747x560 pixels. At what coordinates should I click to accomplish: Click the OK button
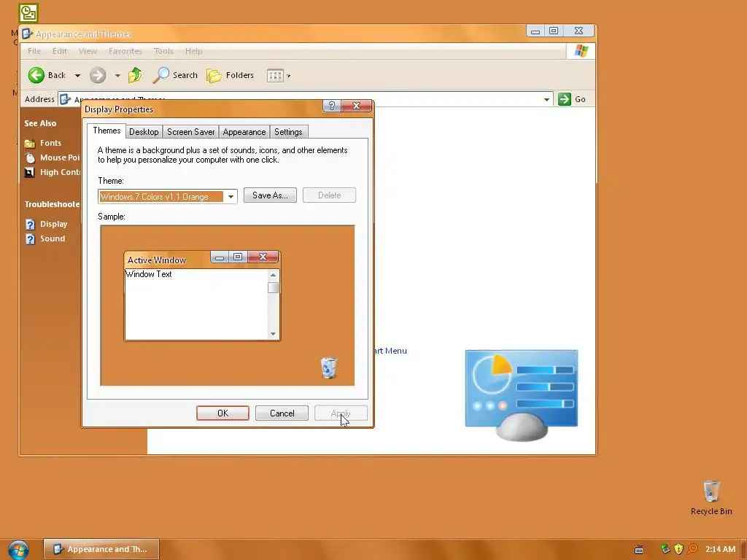[x=223, y=413]
